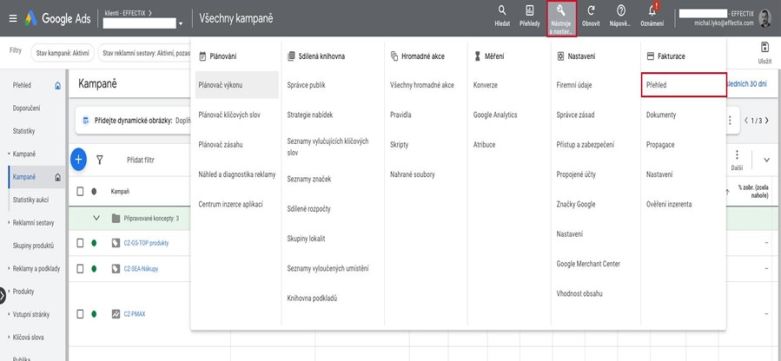781x361 pixels.
Task: Click the home icon next to Přehled
Action: [57, 86]
